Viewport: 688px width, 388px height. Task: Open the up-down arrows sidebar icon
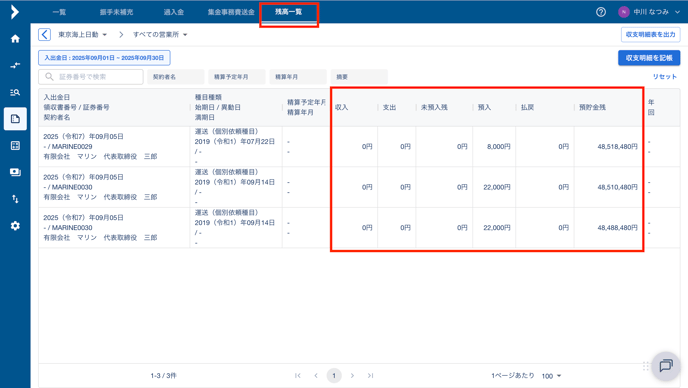[15, 199]
